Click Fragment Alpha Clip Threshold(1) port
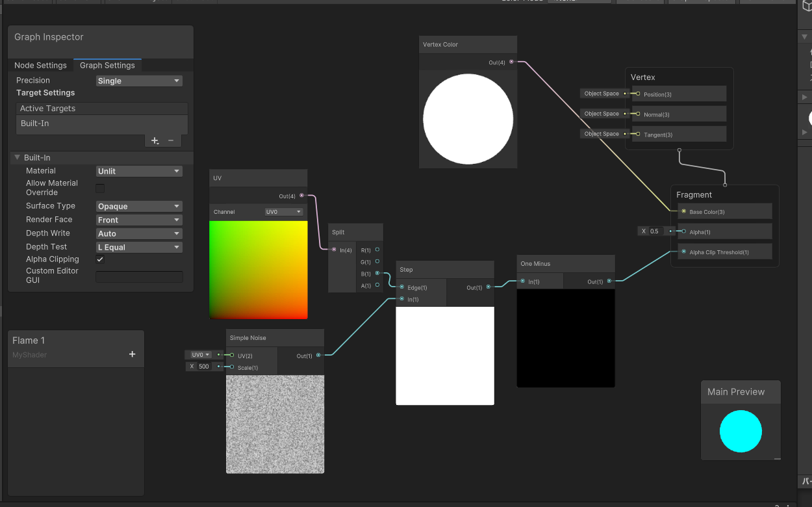Image resolution: width=812 pixels, height=507 pixels. coord(683,251)
